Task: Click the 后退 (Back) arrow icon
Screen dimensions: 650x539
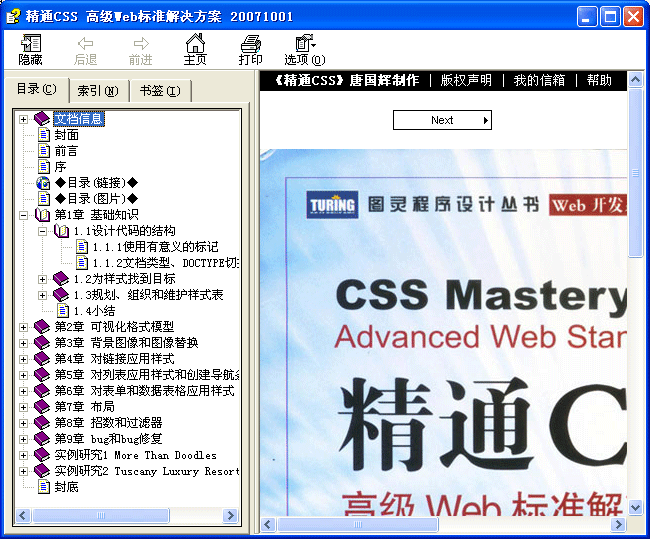Action: click(x=85, y=43)
